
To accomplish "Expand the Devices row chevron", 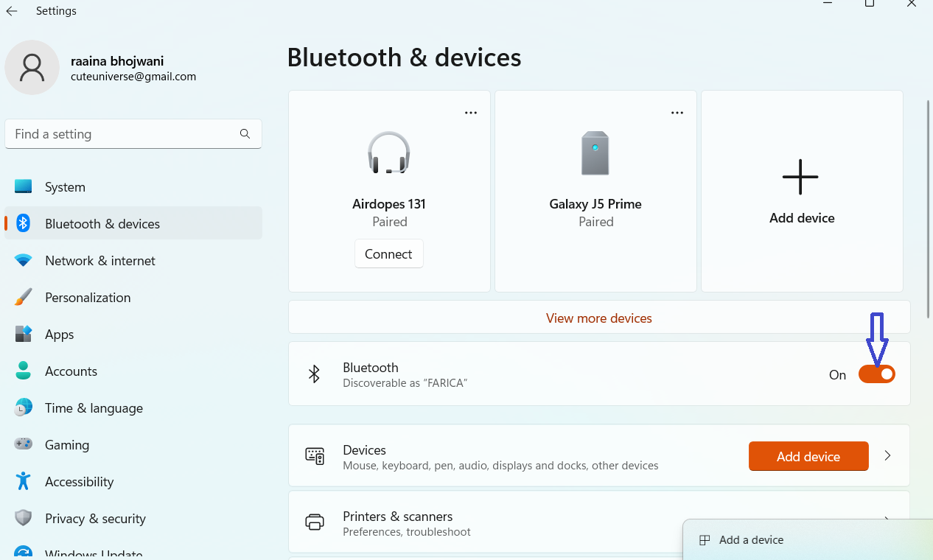I will click(887, 456).
